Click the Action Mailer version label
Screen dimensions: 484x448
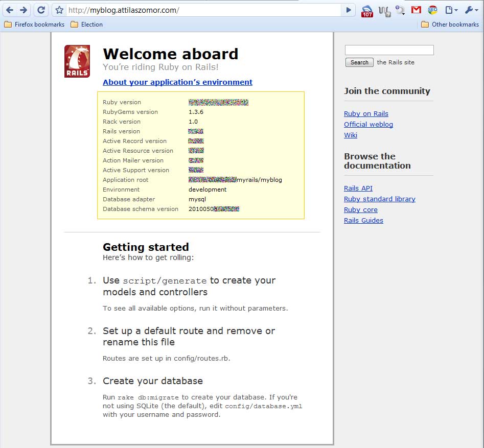(x=133, y=160)
